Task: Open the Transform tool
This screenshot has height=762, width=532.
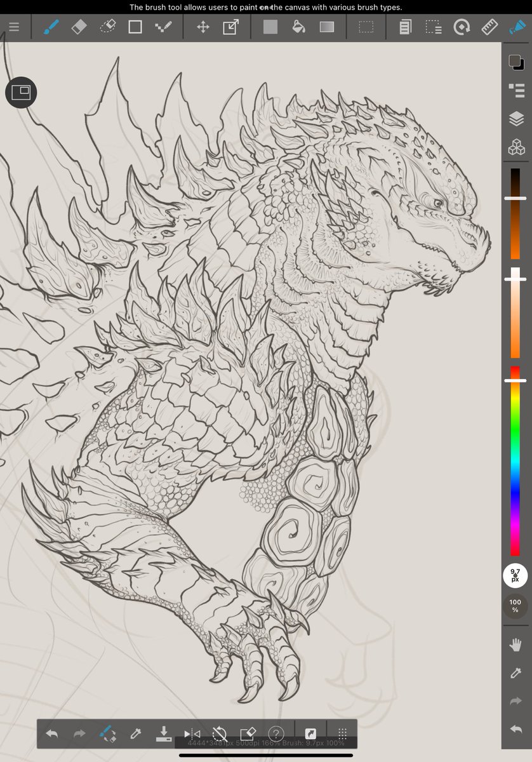Action: click(230, 27)
